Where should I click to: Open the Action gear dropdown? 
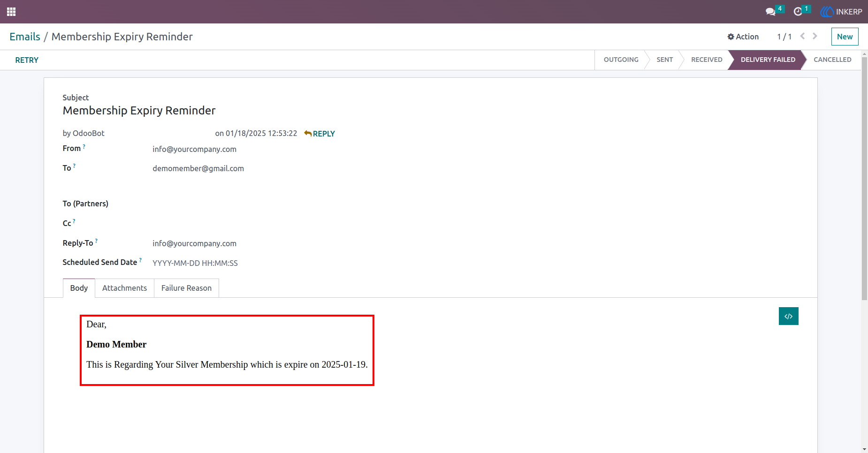coord(743,37)
